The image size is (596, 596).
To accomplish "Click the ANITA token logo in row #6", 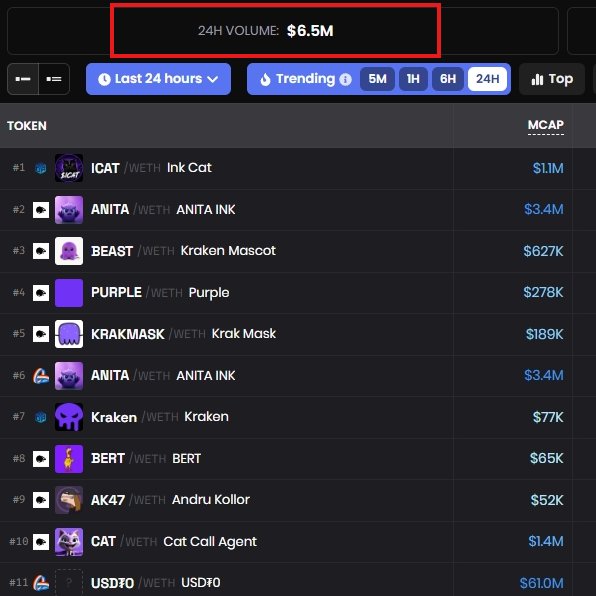I will coord(69,376).
